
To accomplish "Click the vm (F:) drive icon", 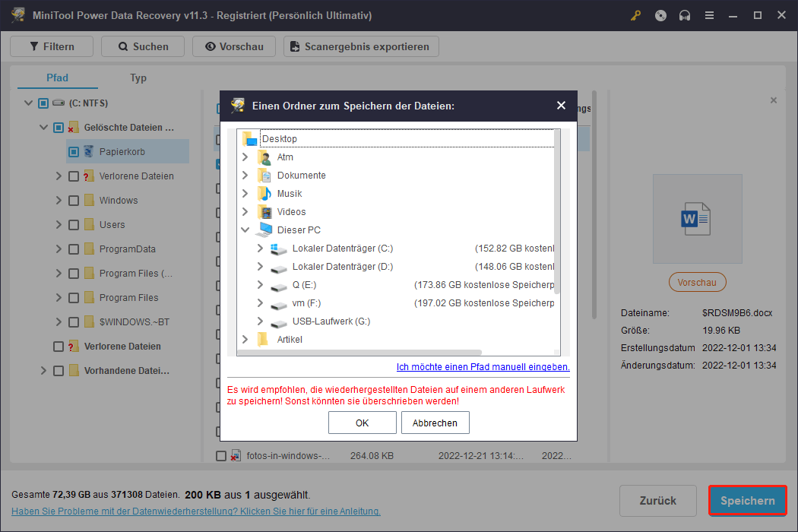I will [x=279, y=304].
